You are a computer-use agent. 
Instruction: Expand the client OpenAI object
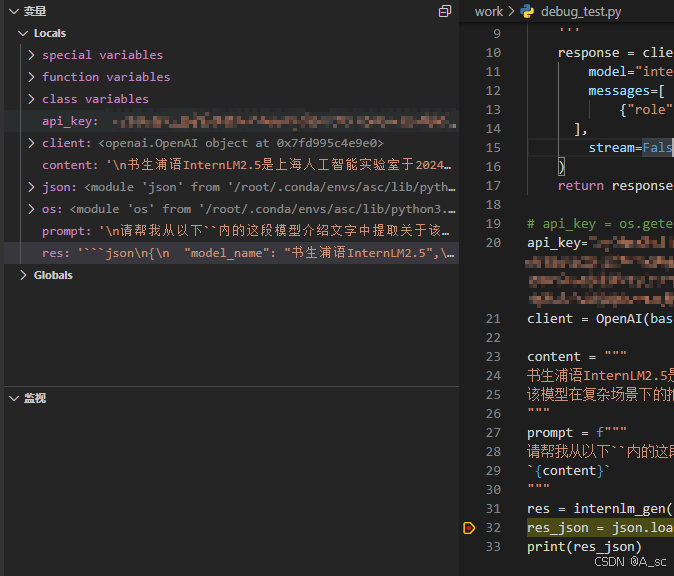tap(31, 143)
